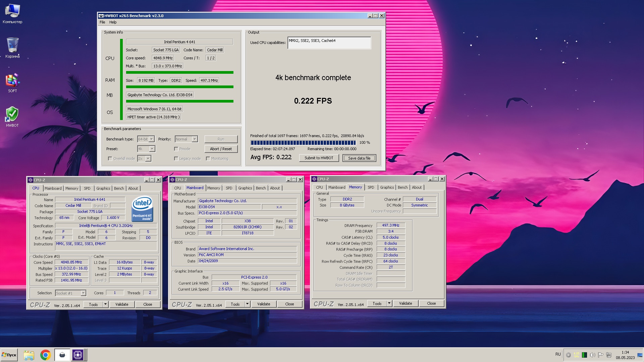
Task: Click the gear tray icon
Action: point(568,355)
